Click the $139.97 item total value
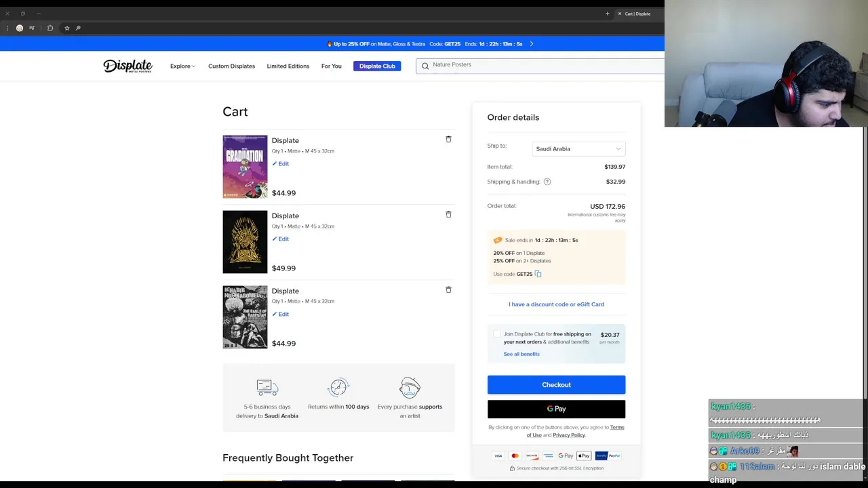This screenshot has width=868, height=488. tap(615, 167)
